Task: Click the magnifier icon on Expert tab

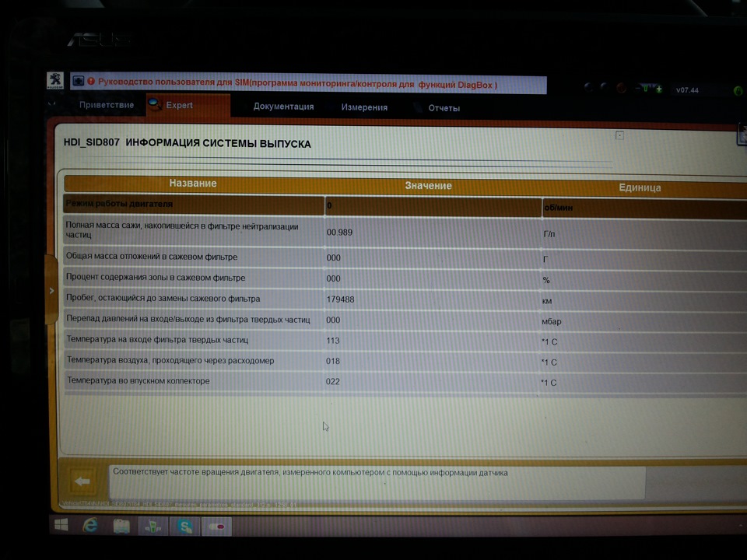Action: point(155,104)
